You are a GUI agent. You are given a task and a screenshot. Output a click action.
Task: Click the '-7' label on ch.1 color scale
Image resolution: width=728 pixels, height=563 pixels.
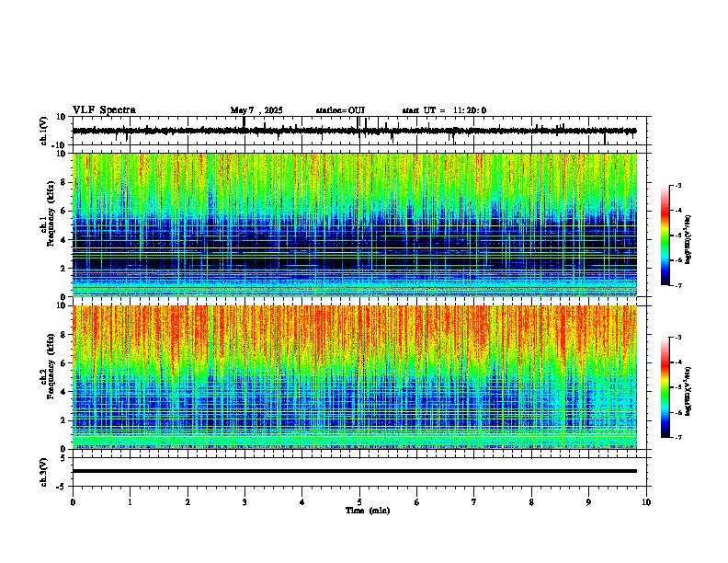677,285
